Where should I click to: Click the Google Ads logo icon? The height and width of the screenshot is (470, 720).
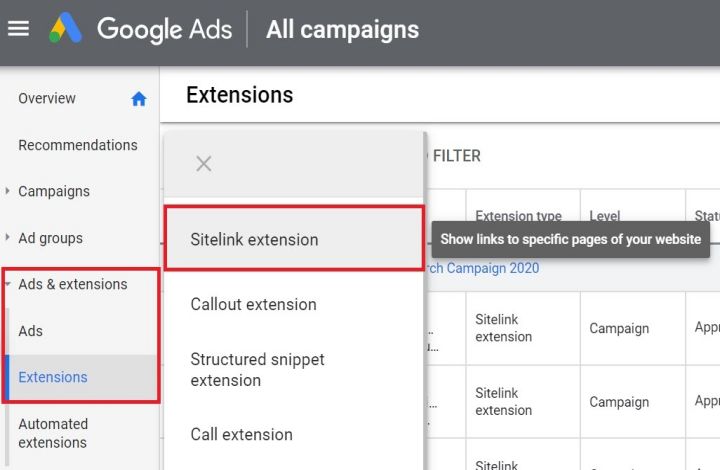pyautogui.click(x=66, y=28)
